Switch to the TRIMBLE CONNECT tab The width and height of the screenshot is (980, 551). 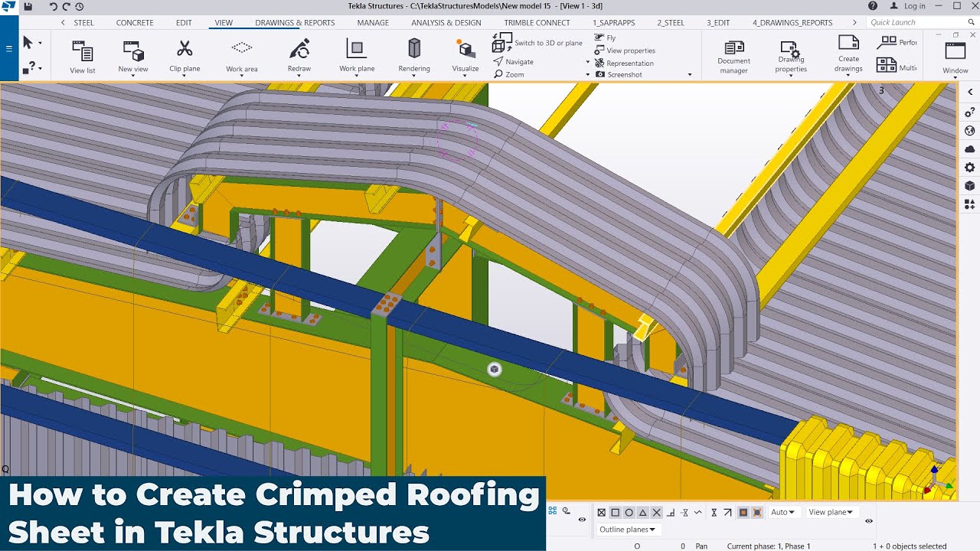[537, 23]
